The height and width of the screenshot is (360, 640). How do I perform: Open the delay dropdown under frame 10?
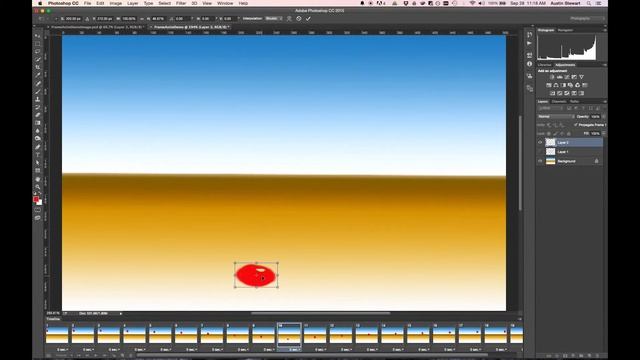(x=294, y=350)
